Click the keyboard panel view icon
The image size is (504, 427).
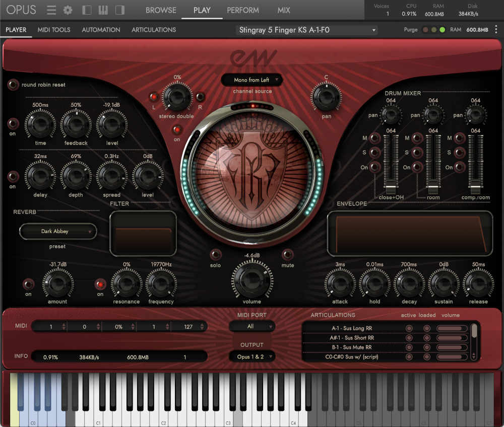click(x=103, y=10)
